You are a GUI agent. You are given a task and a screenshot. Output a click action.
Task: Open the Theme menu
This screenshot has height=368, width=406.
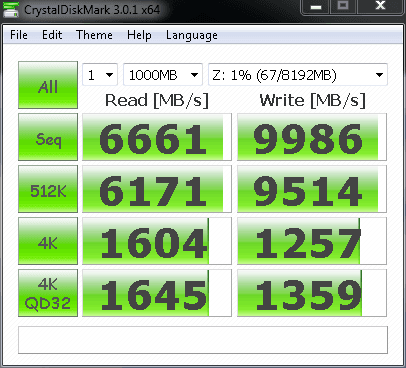tap(94, 35)
